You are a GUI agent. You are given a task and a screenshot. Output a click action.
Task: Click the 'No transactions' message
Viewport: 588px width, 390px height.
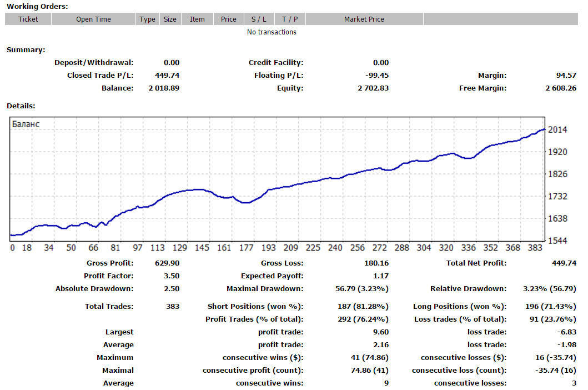tap(272, 32)
